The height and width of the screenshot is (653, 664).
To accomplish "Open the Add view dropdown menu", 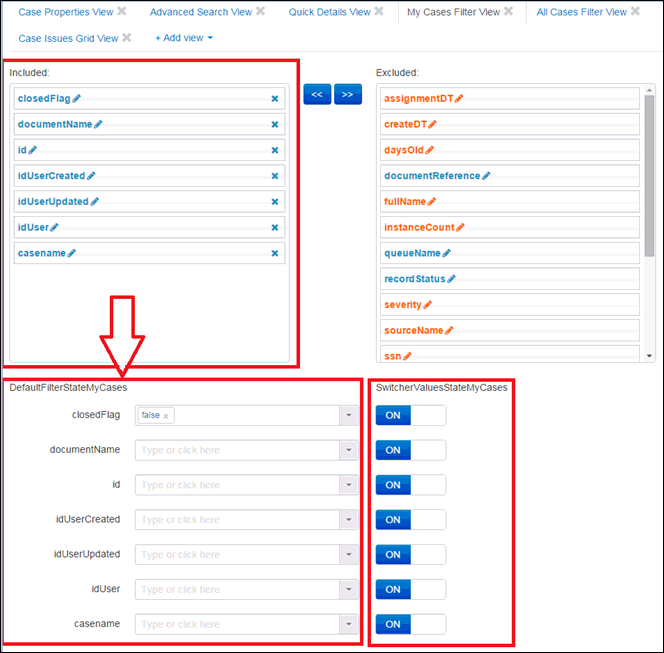I will (x=184, y=38).
